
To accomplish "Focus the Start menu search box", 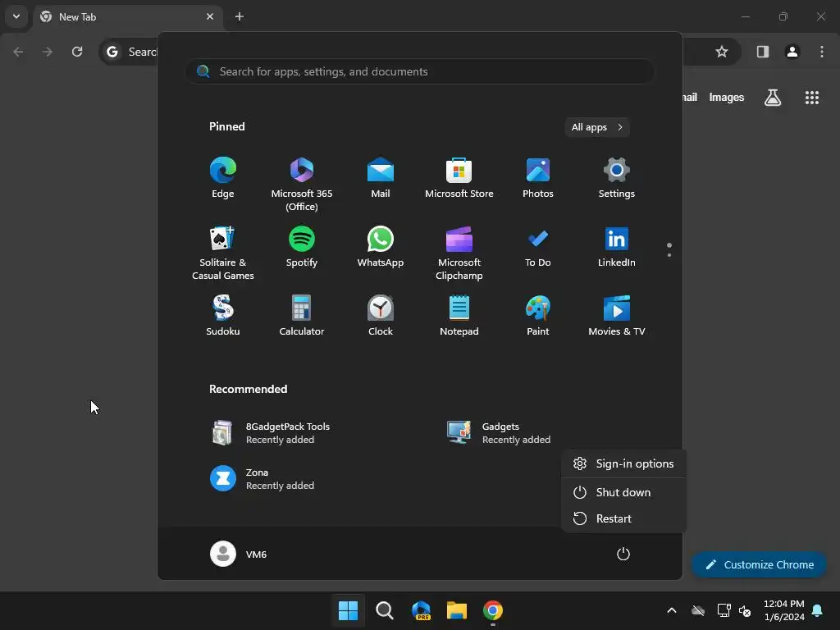I will (419, 71).
